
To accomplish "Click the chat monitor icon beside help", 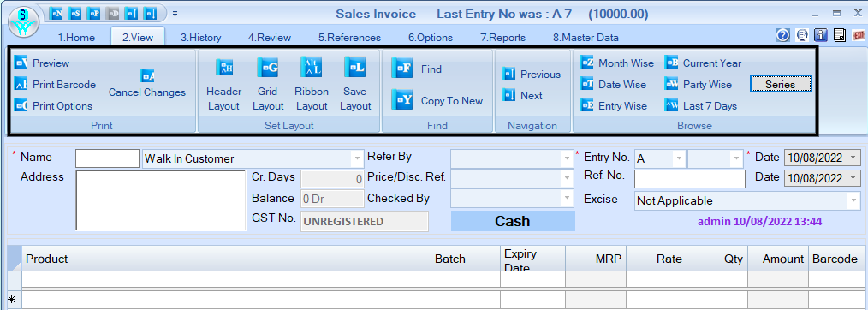I will (801, 35).
